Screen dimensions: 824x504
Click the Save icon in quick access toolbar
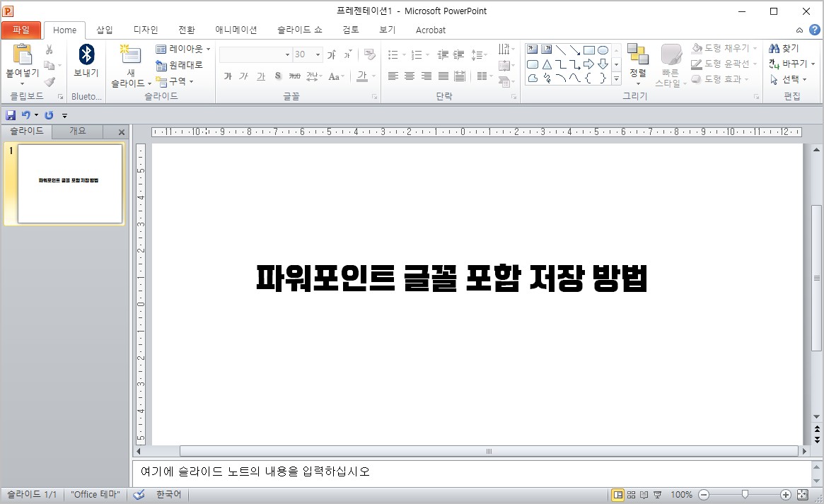pyautogui.click(x=11, y=115)
